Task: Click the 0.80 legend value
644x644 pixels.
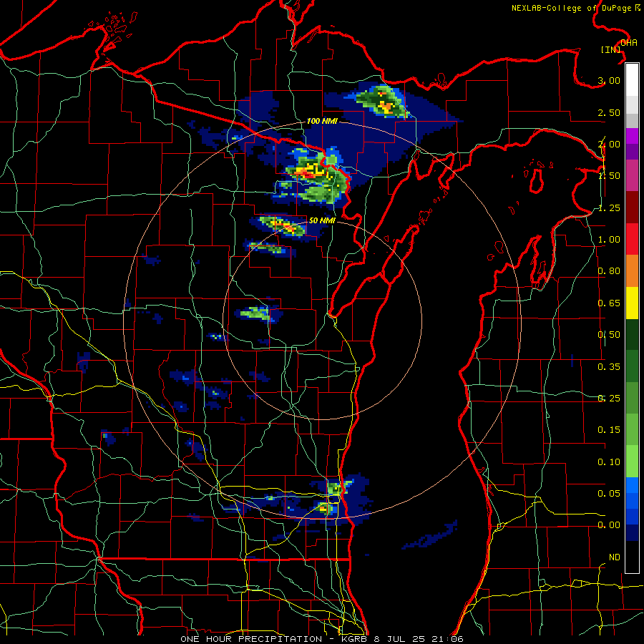Action: (x=609, y=271)
